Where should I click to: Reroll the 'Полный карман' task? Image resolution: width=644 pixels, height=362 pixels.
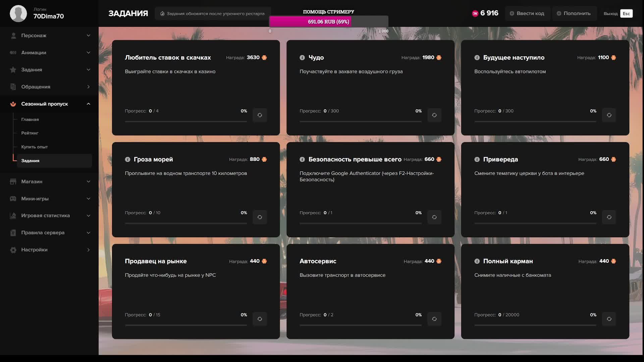(609, 319)
